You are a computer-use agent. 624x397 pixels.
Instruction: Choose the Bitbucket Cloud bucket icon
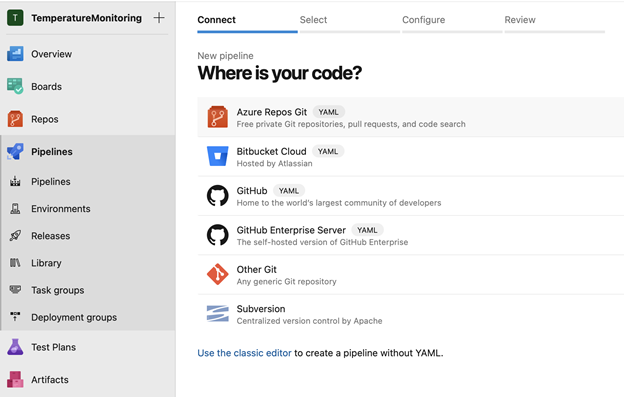(x=218, y=156)
